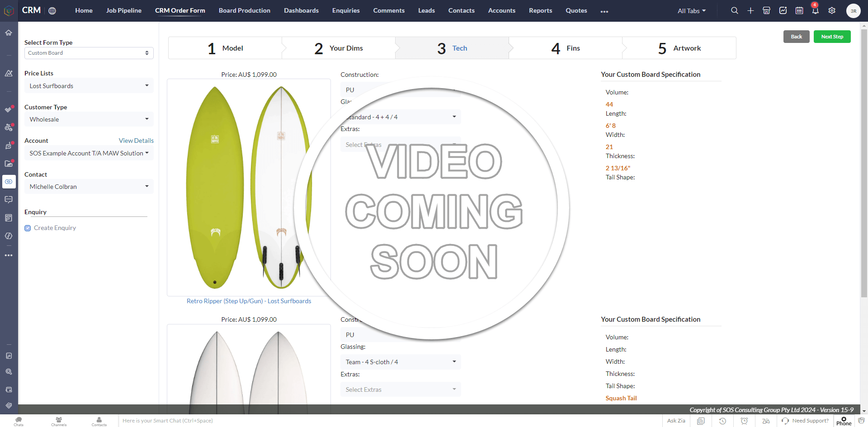The width and height of the screenshot is (868, 427).
Task: Click the plus create-record icon
Action: [750, 10]
